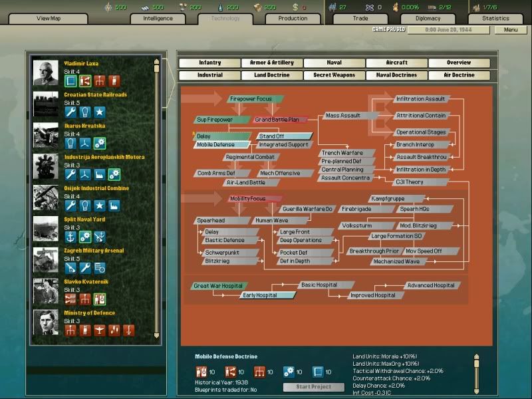Switch to the Secret Weapons category
The width and height of the screenshot is (532, 399).
point(334,75)
